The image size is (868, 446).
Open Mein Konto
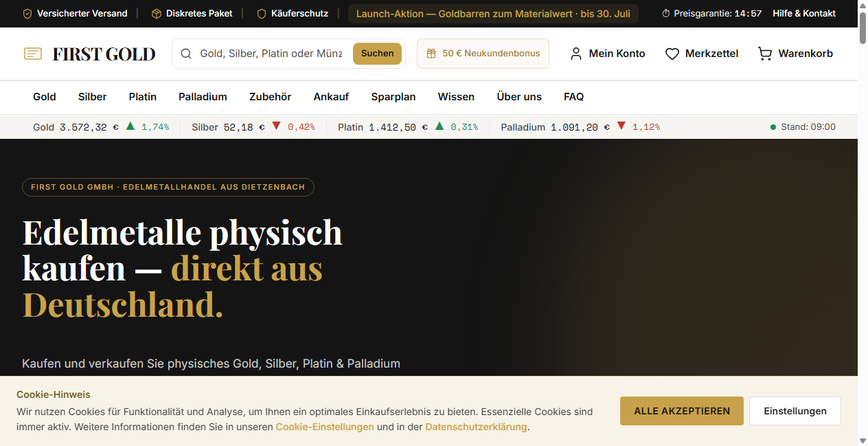coord(608,54)
